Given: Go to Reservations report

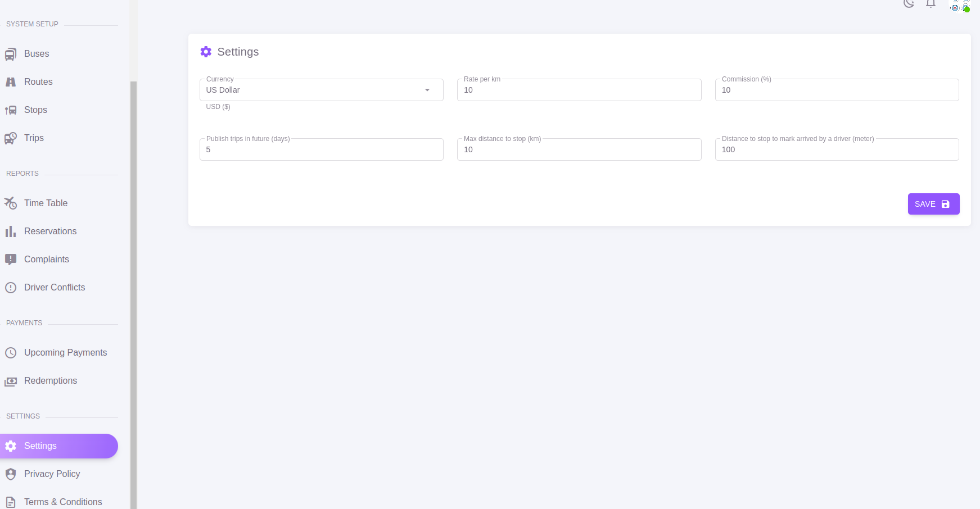Looking at the screenshot, I should pyautogui.click(x=50, y=231).
